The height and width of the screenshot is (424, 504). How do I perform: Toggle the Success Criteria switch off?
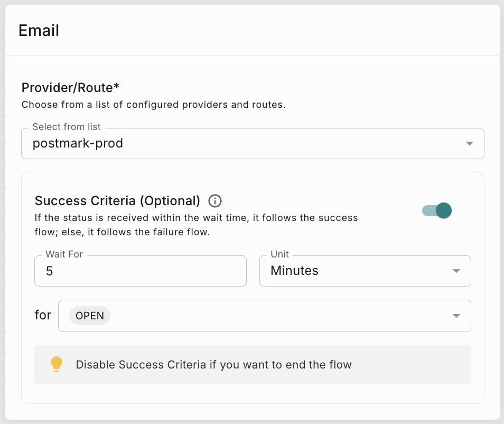[437, 210]
